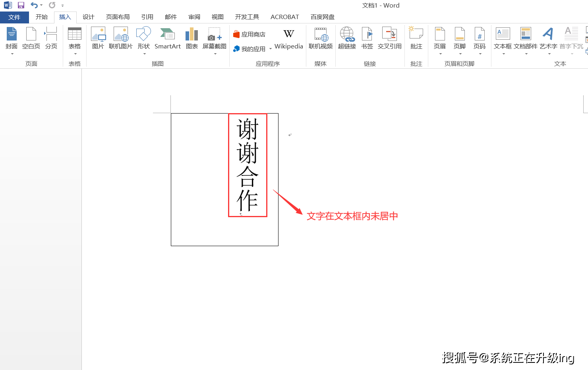Insert a cover page with 封面
588x370 pixels.
point(12,40)
